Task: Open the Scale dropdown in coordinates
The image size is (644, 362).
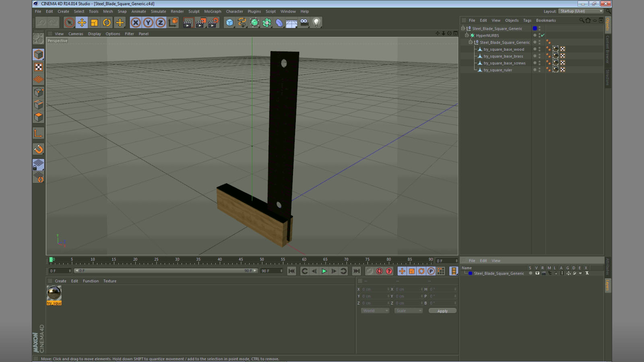Action: [408, 311]
